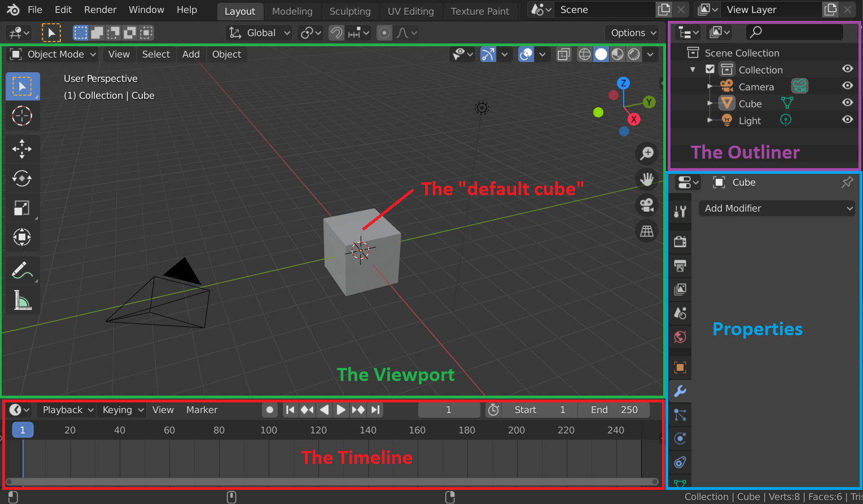Hide the Collection in outliner
Viewport: 863px width, 504px height.
tap(847, 68)
